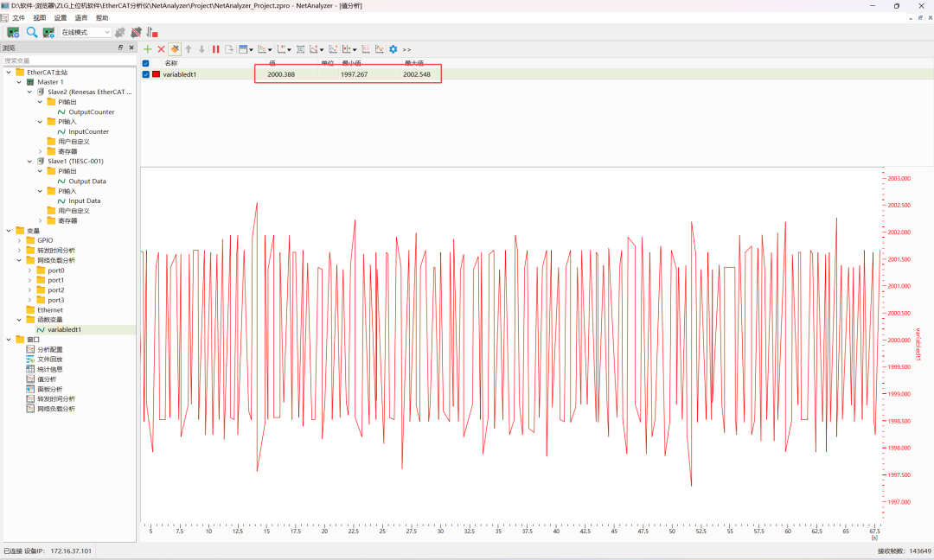Pause the waveform with red pause icon
This screenshot has height=560, width=934.
point(216,49)
